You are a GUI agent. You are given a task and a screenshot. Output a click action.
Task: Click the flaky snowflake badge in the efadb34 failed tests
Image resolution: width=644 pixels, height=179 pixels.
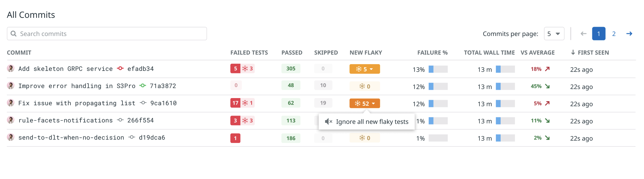tap(248, 69)
